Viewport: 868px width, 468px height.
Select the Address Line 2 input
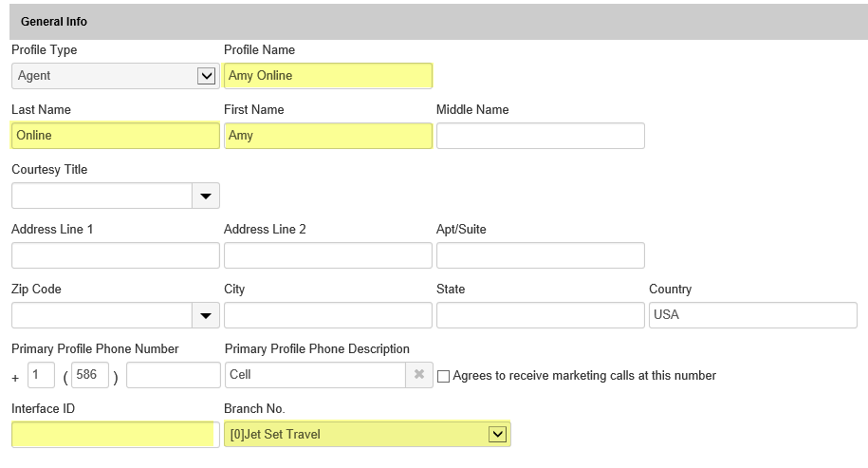327,255
